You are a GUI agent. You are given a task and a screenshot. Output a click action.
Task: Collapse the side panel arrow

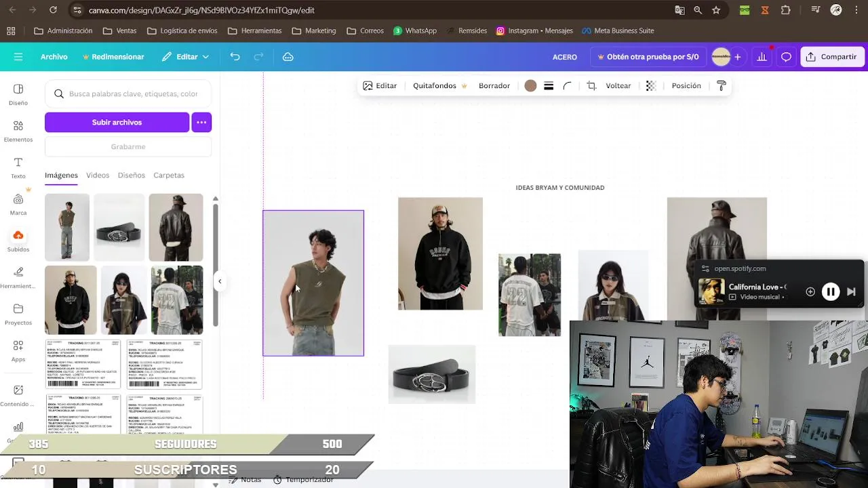220,281
